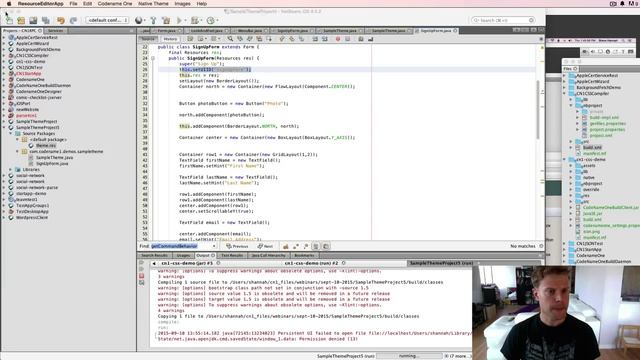Open the Find history dropdown arrow
The width and height of the screenshot is (640, 360).
[x=214, y=246]
